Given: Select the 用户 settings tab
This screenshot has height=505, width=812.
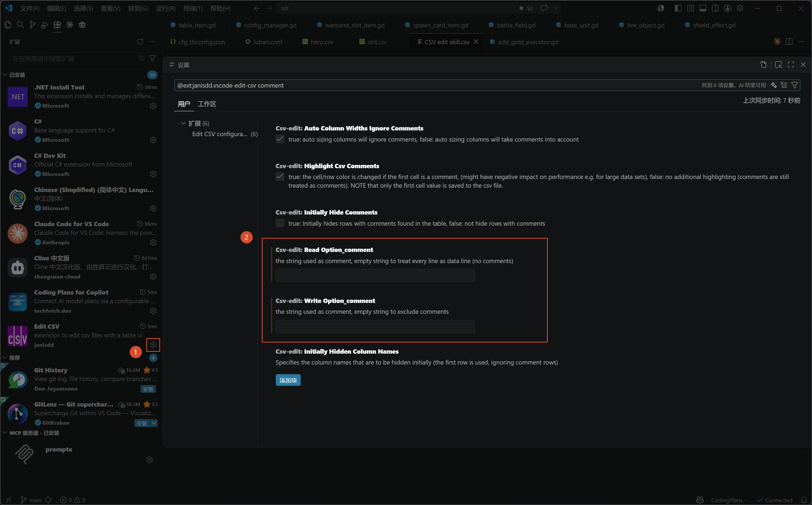Looking at the screenshot, I should [184, 104].
